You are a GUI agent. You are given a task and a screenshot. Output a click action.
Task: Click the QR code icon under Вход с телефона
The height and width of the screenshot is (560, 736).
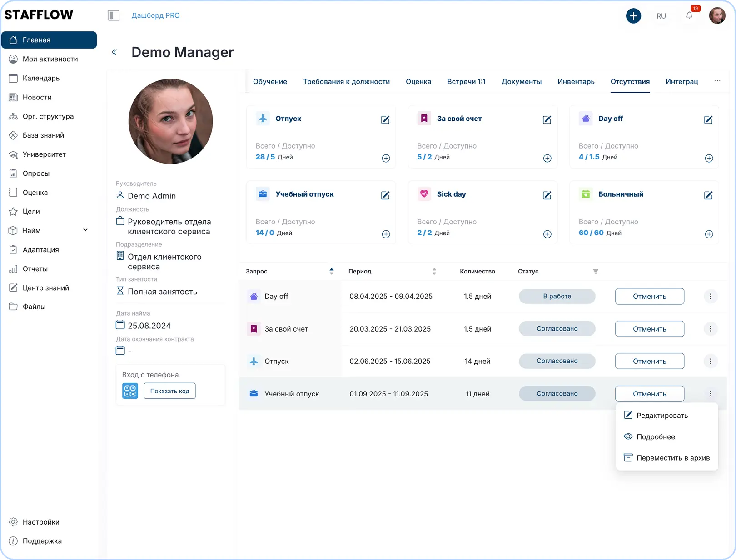[x=130, y=391]
